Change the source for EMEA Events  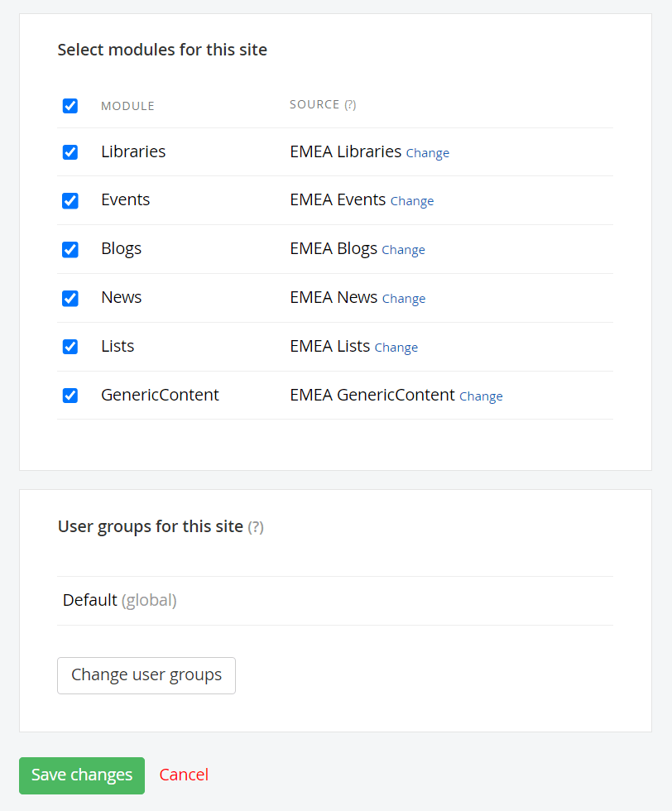click(411, 201)
